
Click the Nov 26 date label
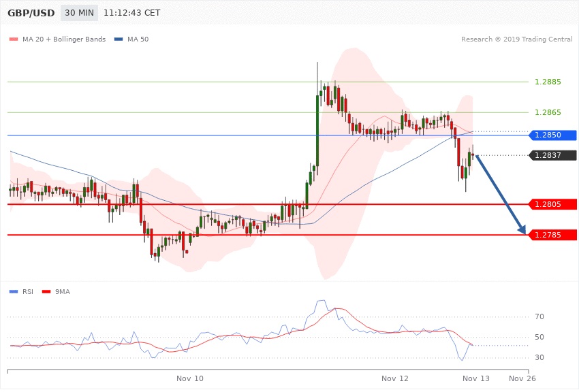point(522,378)
